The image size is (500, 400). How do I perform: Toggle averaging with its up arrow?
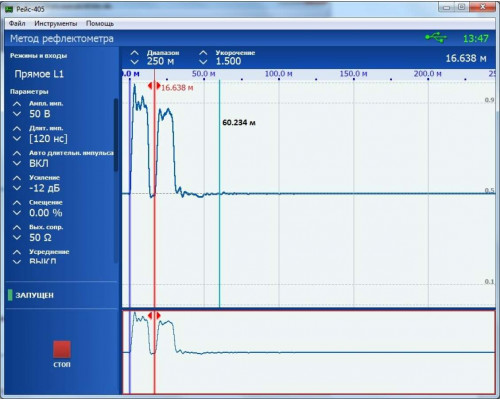(17, 252)
